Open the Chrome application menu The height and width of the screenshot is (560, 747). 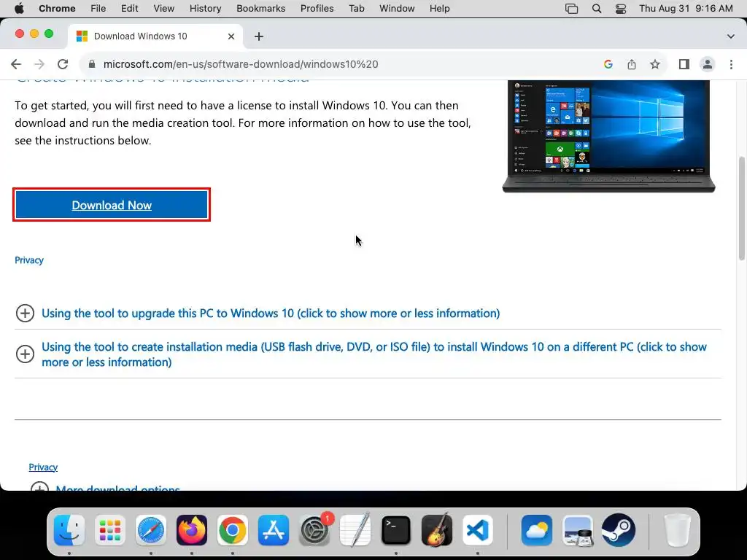point(57,9)
